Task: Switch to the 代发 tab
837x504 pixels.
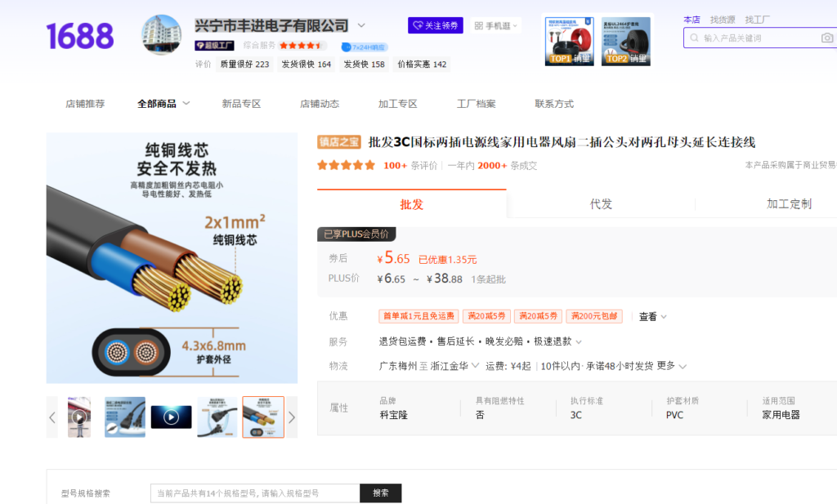Action: (601, 204)
